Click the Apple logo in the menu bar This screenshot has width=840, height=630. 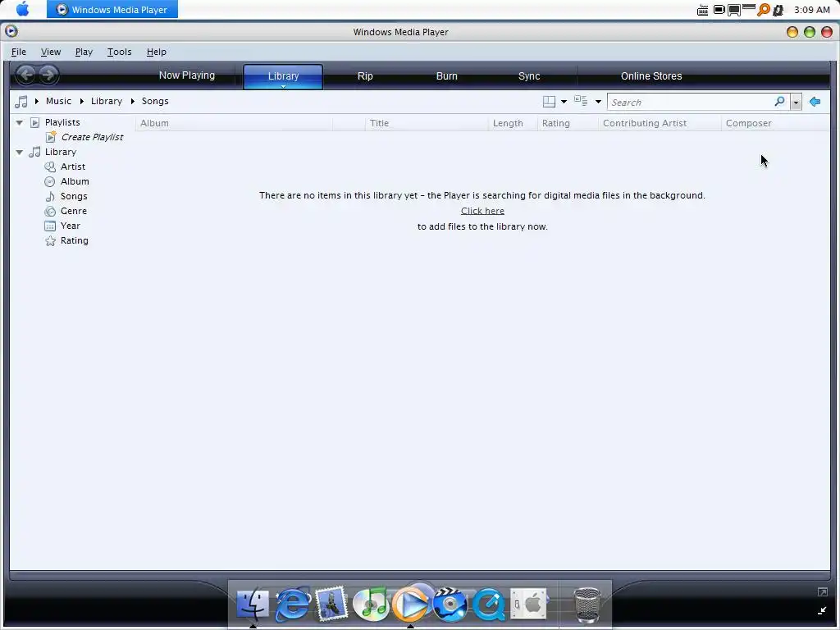pos(22,9)
